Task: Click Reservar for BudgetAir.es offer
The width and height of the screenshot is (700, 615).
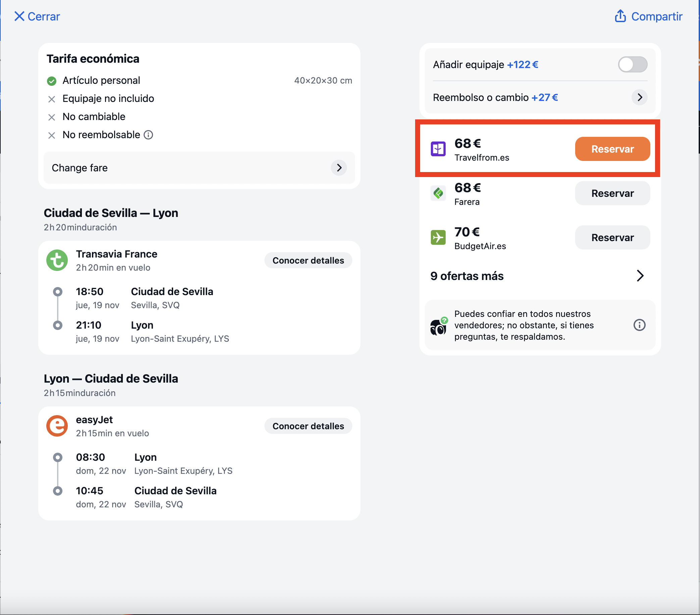Action: coord(612,237)
